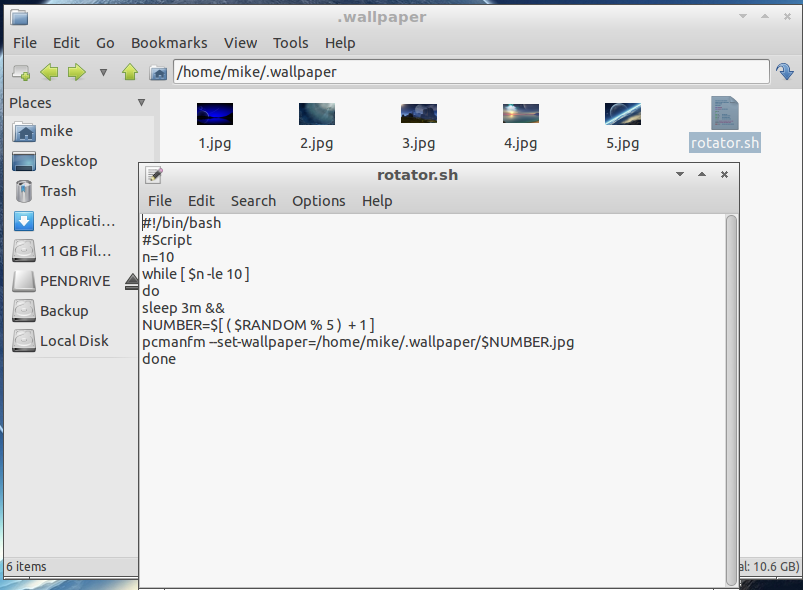Select the 4.jpg thumbnail
The image size is (803, 590).
click(x=520, y=114)
